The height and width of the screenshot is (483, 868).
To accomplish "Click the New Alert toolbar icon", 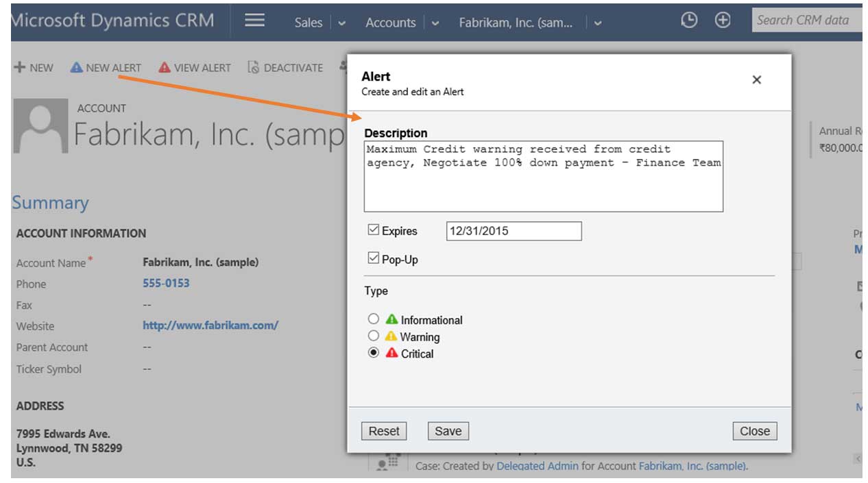I will tap(76, 68).
